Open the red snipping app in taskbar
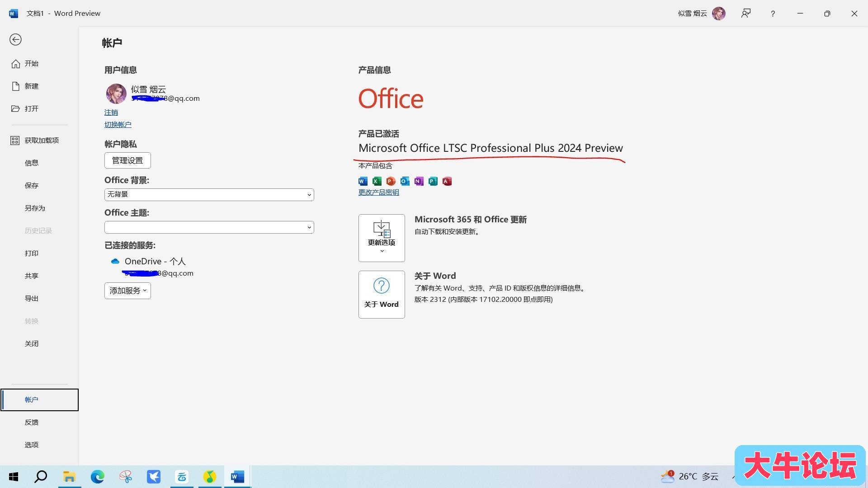Screen dimensions: 868x488 [x=126, y=477]
